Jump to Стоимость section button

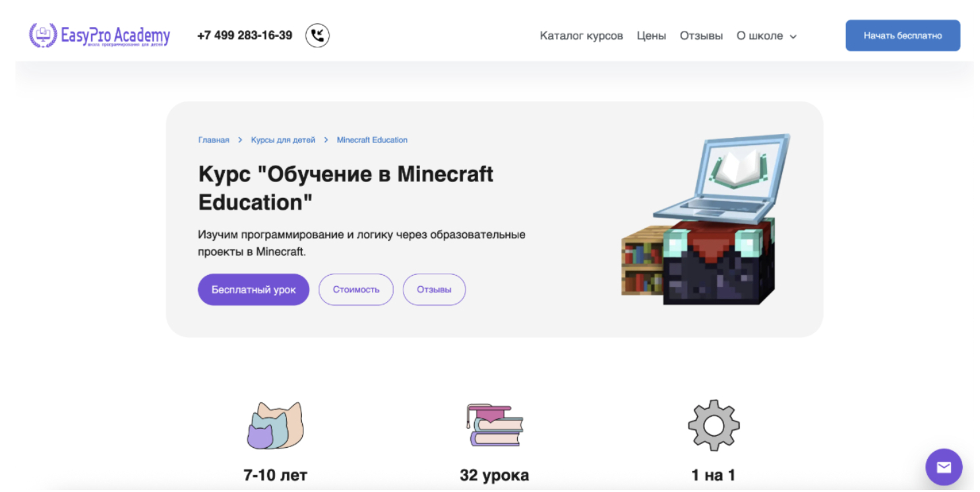356,290
